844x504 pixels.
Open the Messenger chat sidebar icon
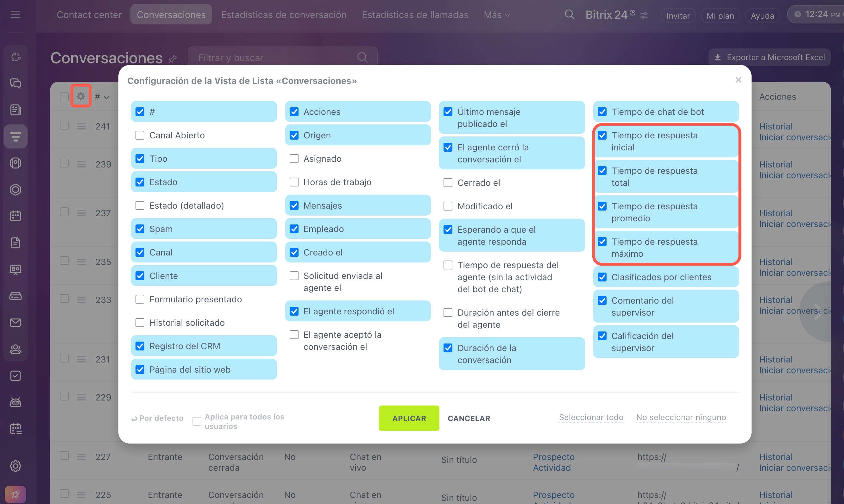pos(15,83)
